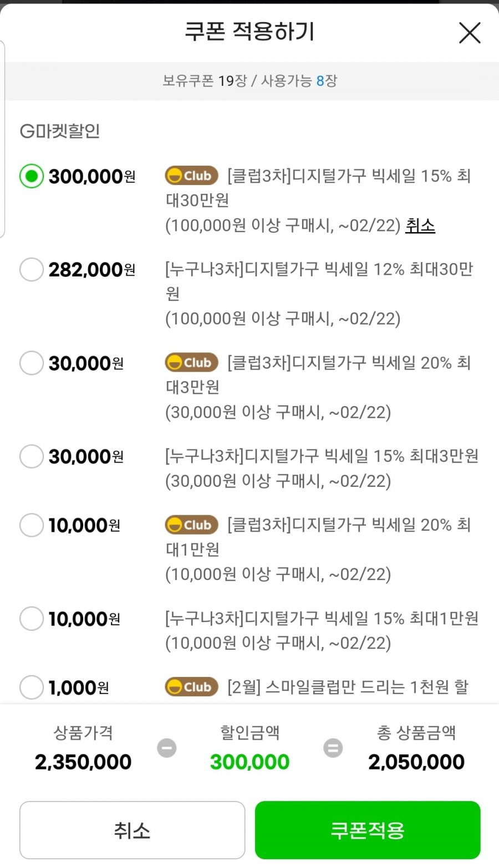This screenshot has height=868, width=499.
Task: Click Club badge on the 300,000원 coupon
Action: tap(191, 176)
